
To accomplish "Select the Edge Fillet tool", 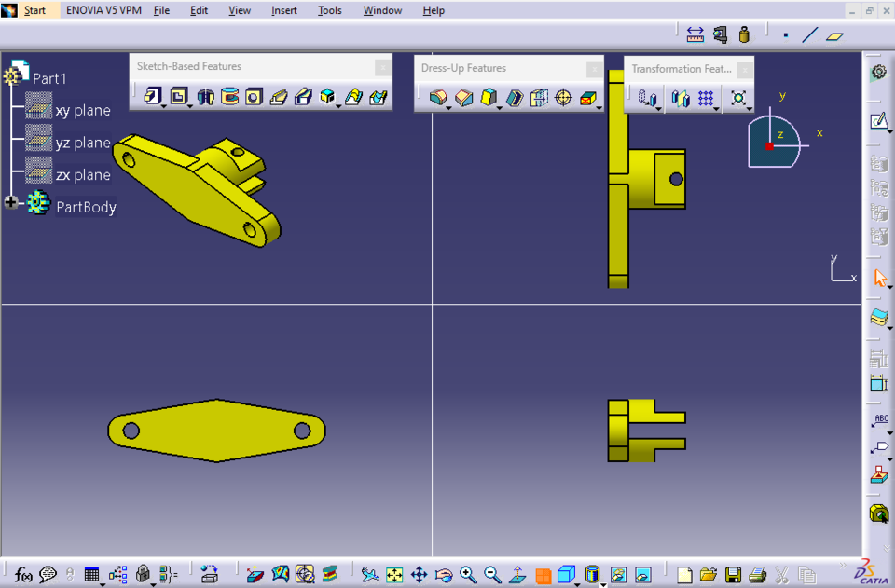I will click(x=439, y=96).
